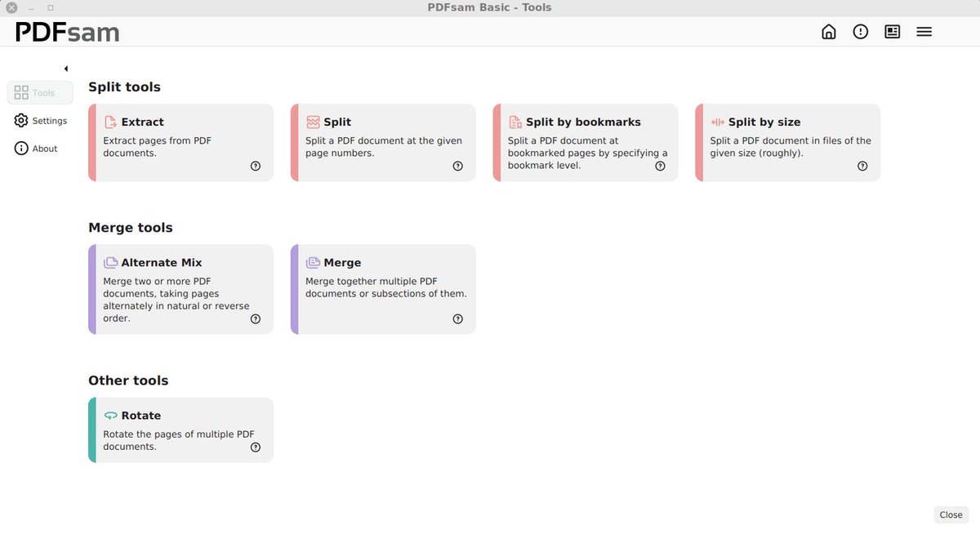980x534 pixels.
Task: Click the PDFsam logo
Action: [x=68, y=32]
